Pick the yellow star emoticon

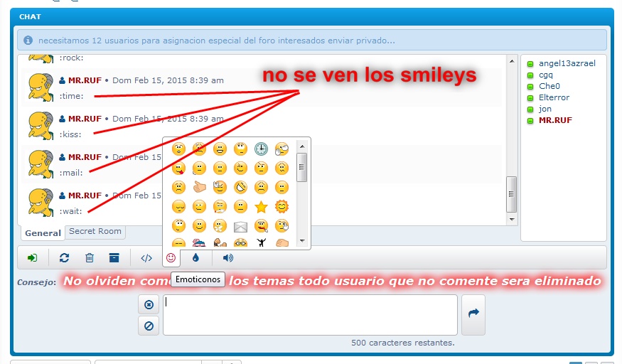[261, 207]
